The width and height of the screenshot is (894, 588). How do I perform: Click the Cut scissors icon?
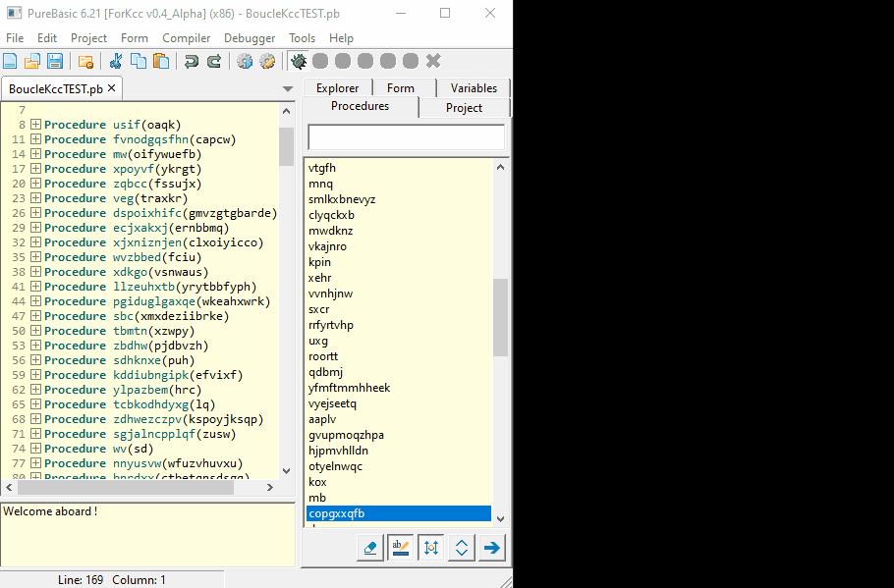pos(116,61)
